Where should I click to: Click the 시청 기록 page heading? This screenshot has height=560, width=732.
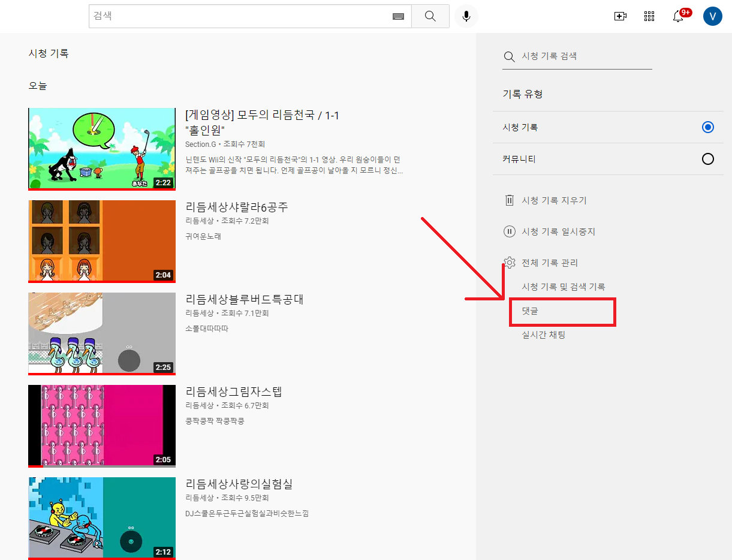[49, 53]
